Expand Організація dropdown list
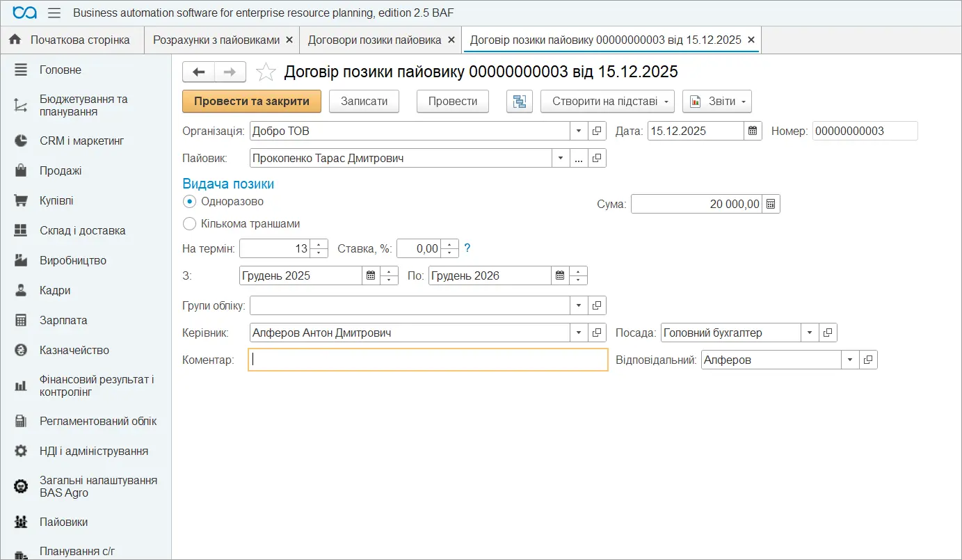This screenshot has width=962, height=560. [579, 131]
